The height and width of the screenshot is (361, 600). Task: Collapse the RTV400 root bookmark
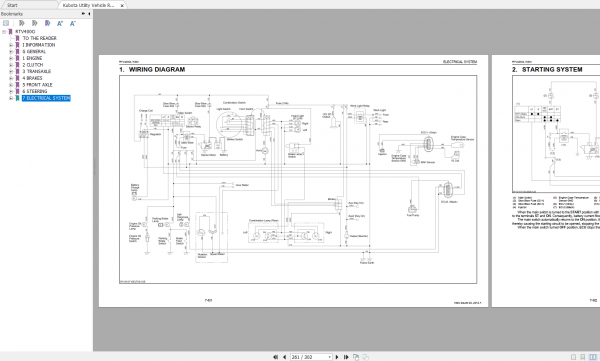(x=4, y=32)
